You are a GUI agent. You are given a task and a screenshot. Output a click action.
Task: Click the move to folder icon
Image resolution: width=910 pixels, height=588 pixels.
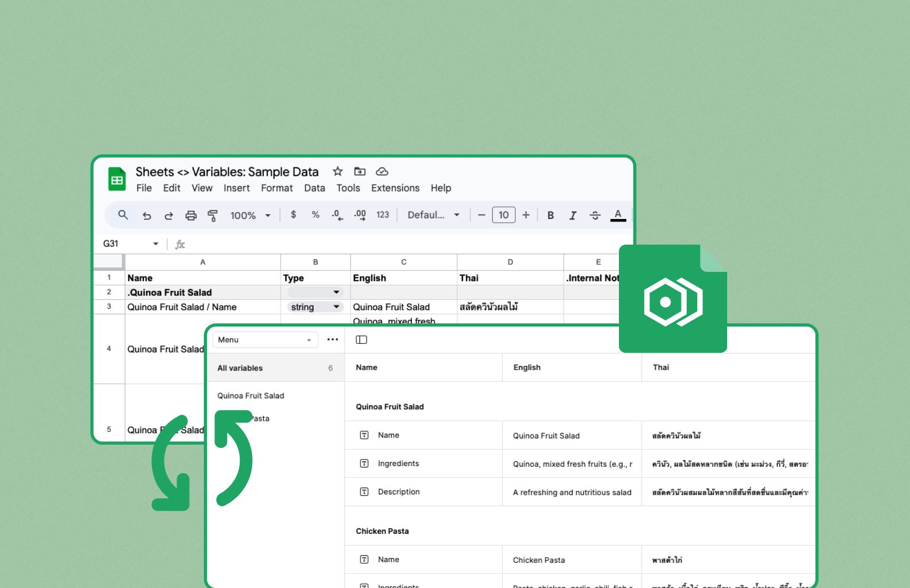click(360, 171)
